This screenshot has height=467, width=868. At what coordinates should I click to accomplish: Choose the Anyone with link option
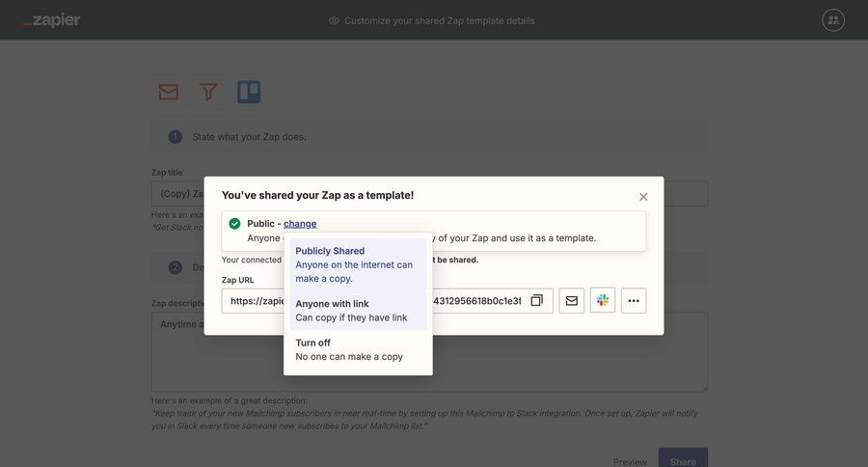358,311
